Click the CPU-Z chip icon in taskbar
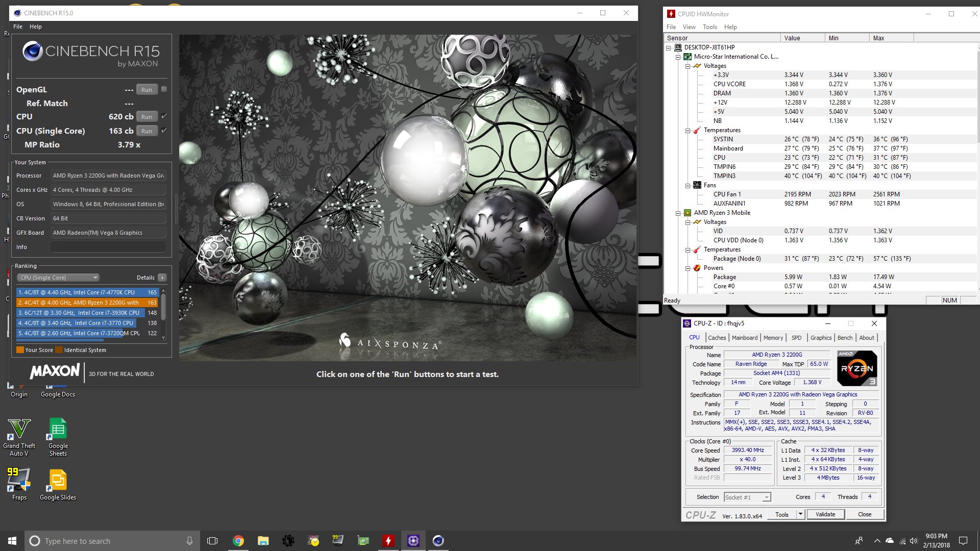This screenshot has height=551, width=980. pyautogui.click(x=413, y=541)
